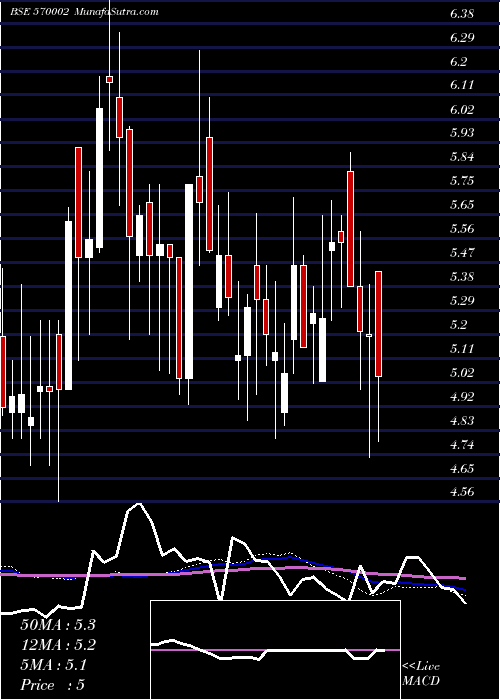
Task: Click the 5.47 price axis label
Action: pyautogui.click(x=462, y=253)
